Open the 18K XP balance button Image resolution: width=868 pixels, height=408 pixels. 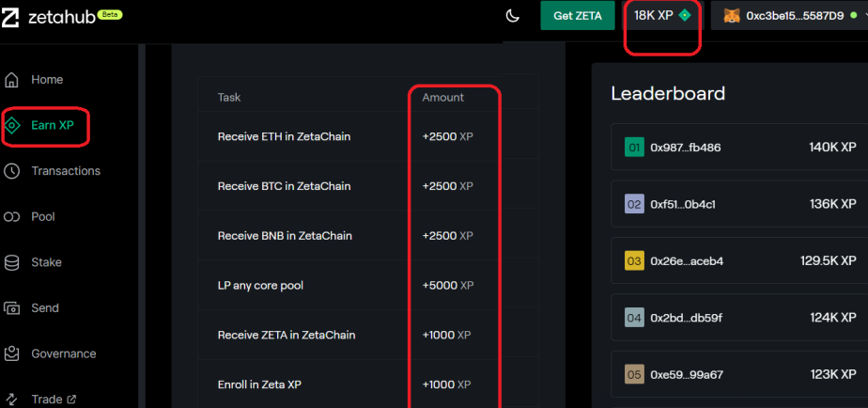(662, 16)
